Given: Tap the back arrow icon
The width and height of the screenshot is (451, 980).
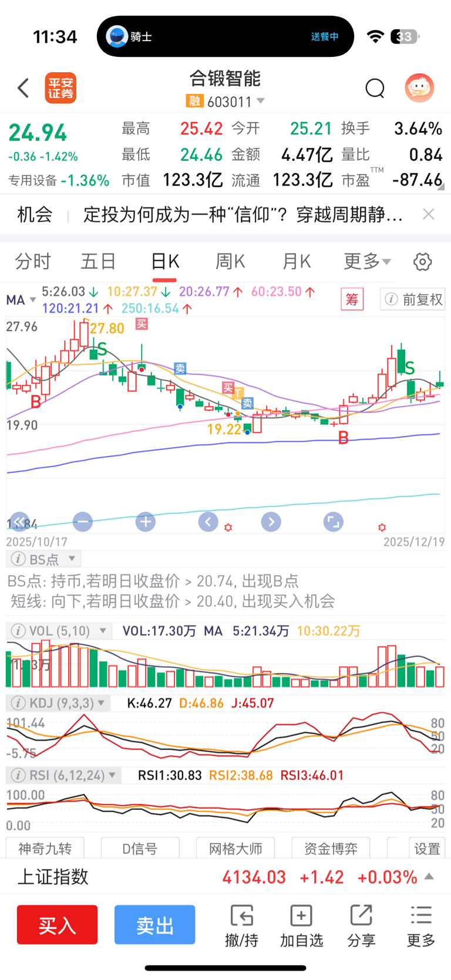Looking at the screenshot, I should (23, 89).
